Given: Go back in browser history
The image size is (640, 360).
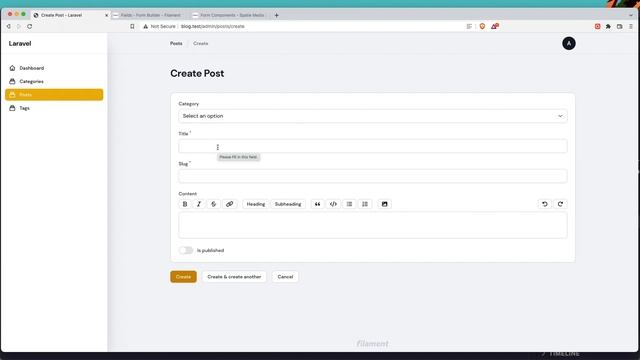Looking at the screenshot, I should point(9,26).
